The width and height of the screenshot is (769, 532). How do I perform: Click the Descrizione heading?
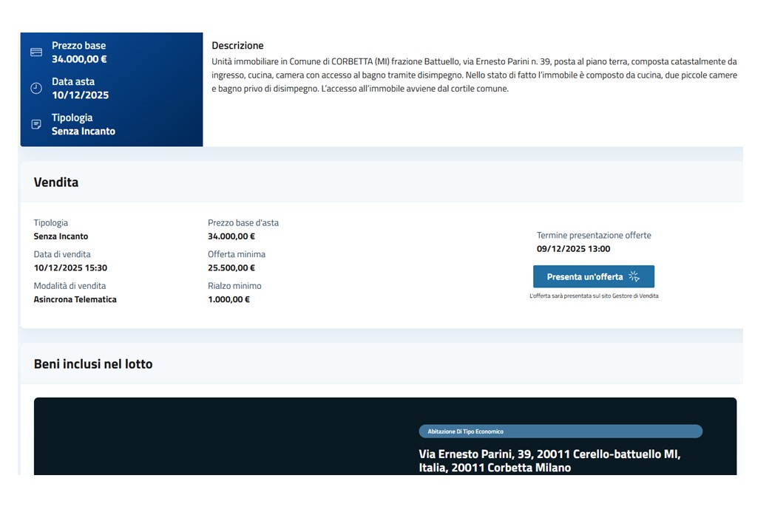pyautogui.click(x=237, y=46)
